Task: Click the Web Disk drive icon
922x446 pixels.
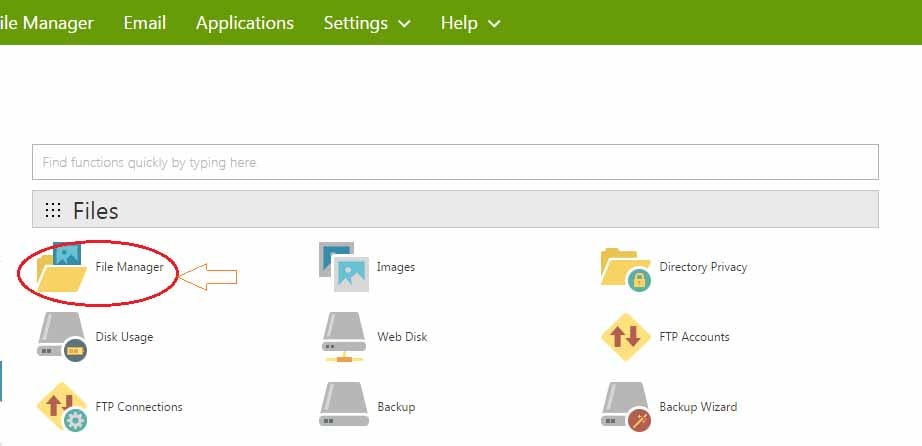Action: (x=343, y=336)
